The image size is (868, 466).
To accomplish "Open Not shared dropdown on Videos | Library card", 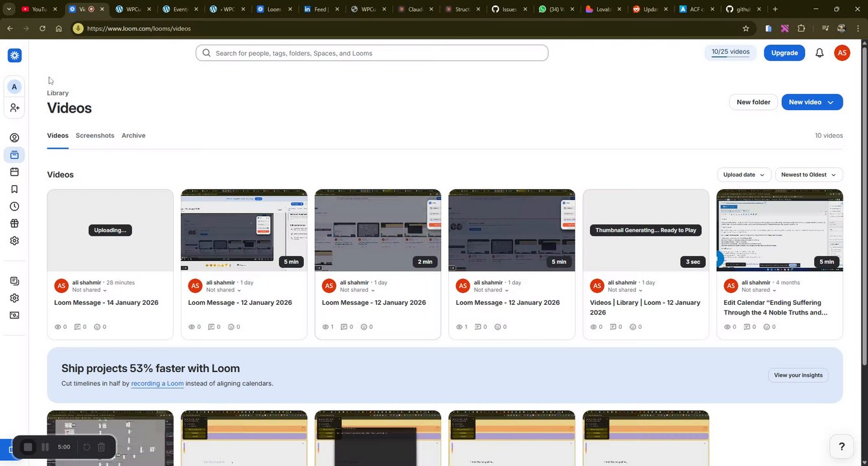I will [x=625, y=290].
